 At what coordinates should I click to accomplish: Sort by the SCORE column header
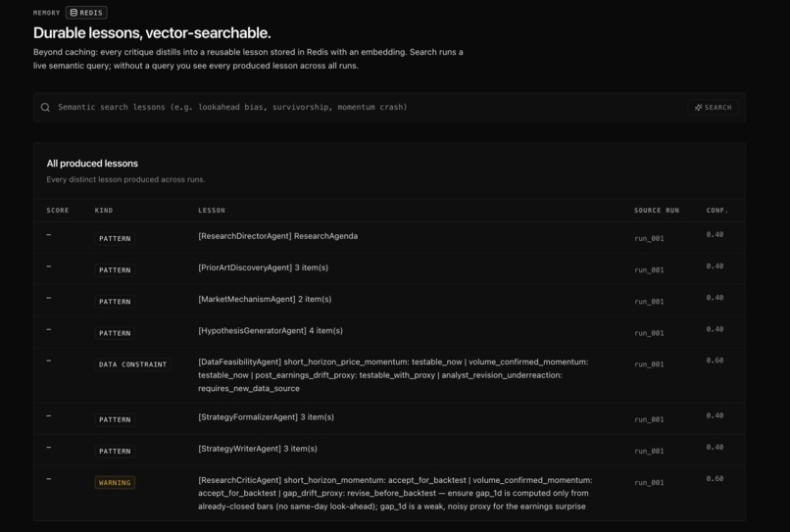point(58,210)
